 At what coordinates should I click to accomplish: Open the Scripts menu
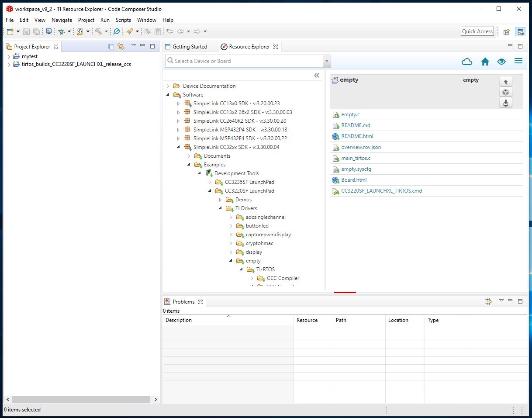pyautogui.click(x=123, y=20)
